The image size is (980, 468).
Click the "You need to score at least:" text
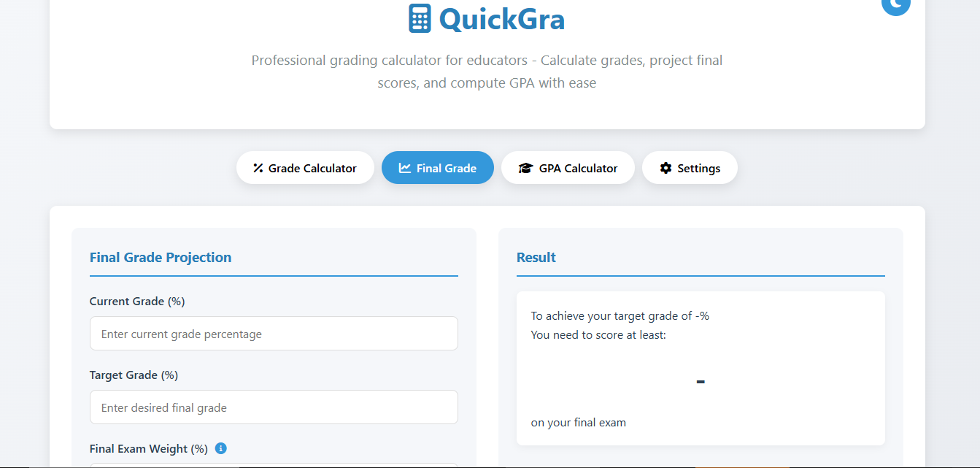click(598, 335)
